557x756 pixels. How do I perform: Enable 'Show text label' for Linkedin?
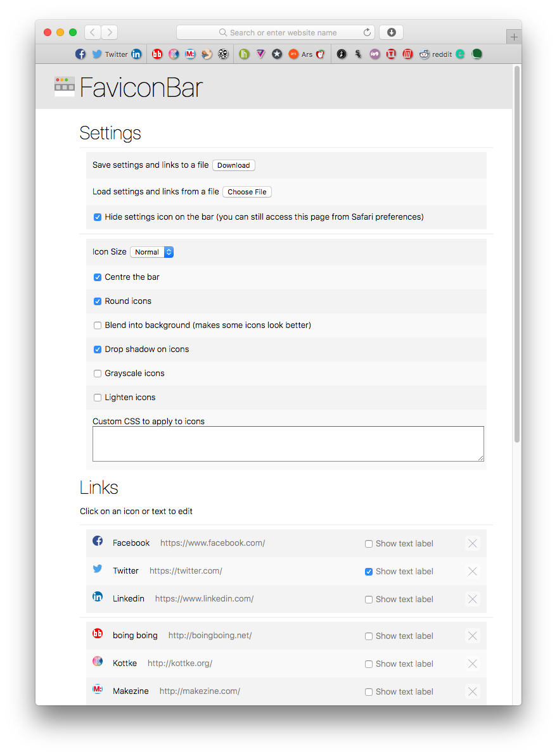(369, 600)
